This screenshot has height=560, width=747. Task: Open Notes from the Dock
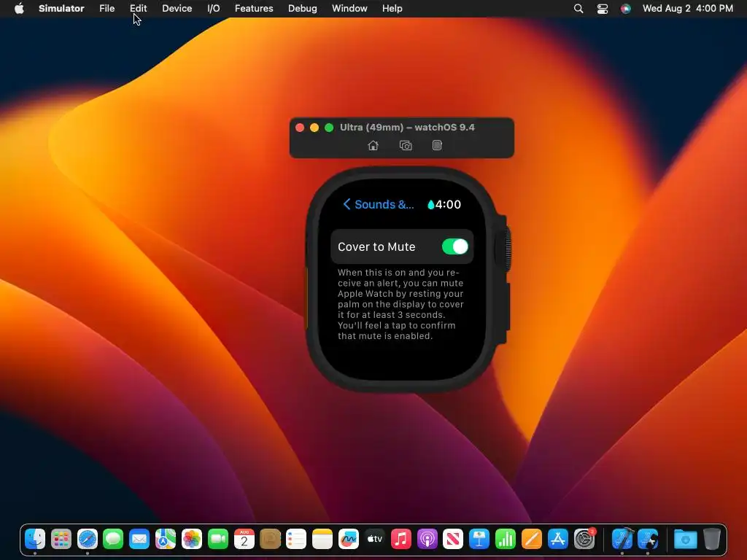tap(322, 539)
